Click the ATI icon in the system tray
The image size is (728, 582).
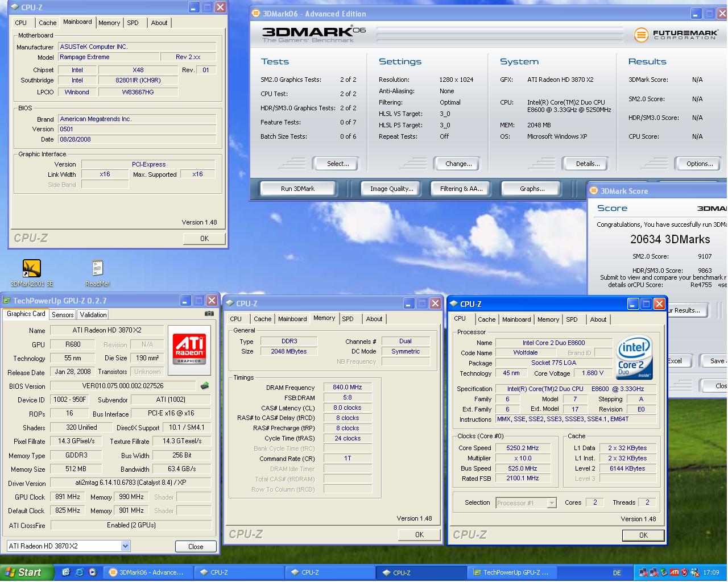674,572
